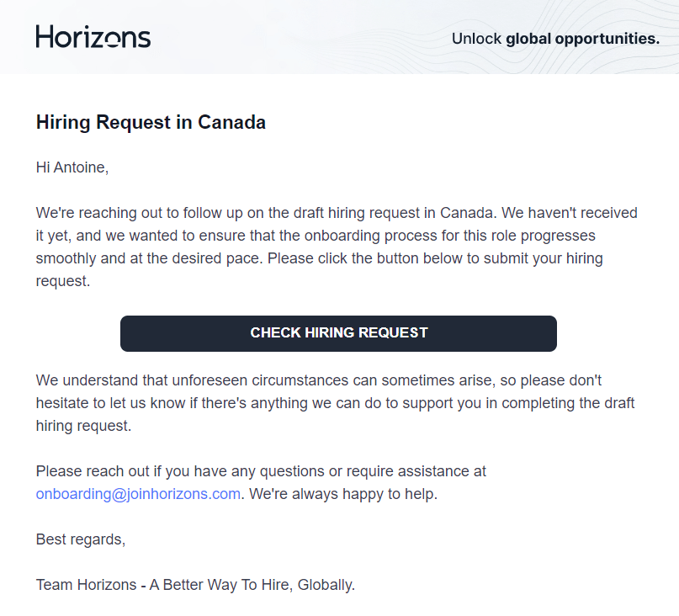Click the word "Canada" in the bold heading

click(x=231, y=122)
